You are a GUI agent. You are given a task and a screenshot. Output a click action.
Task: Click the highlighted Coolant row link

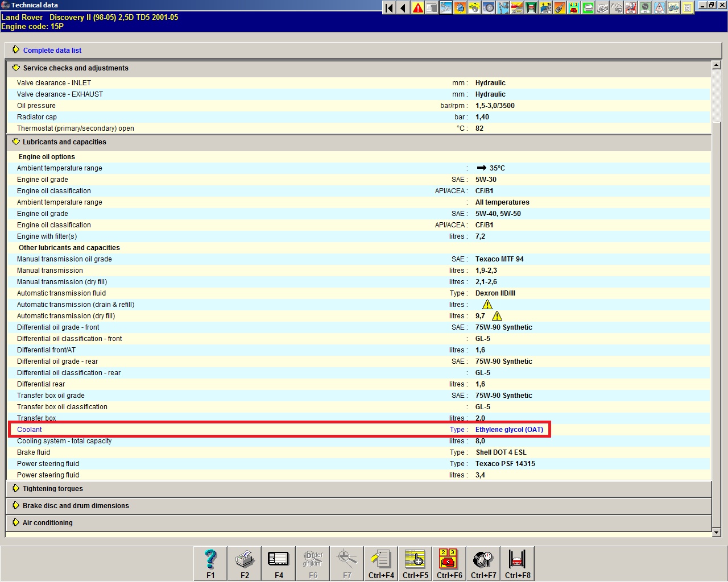pos(30,430)
